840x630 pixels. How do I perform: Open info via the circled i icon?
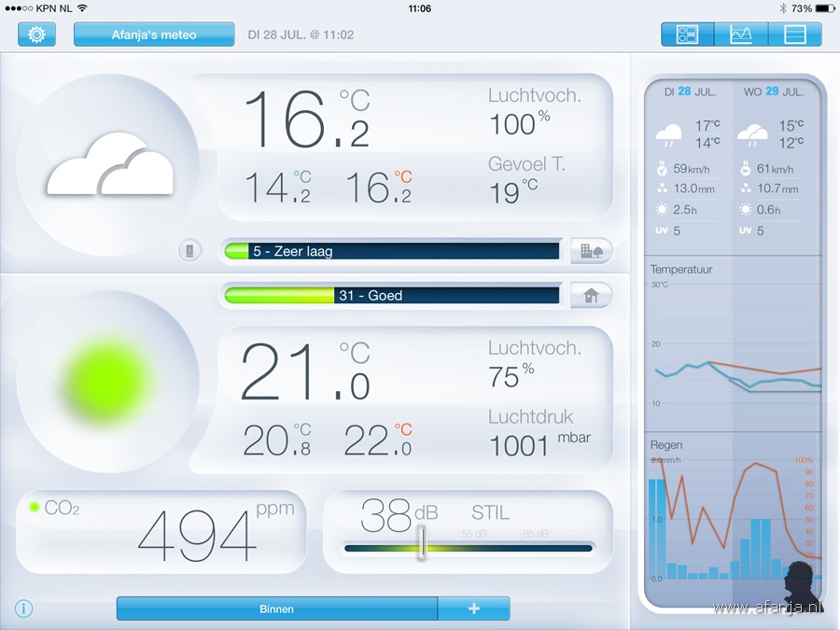point(24,609)
